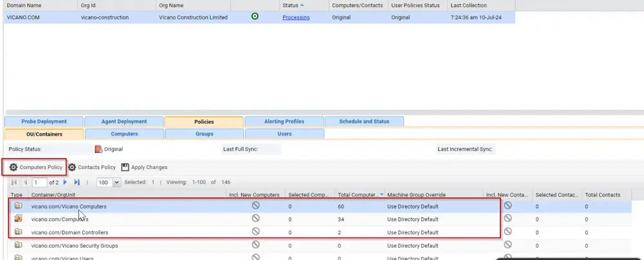The image size is (644, 260).
Task: Sort by the Status column header
Action: 305,5
